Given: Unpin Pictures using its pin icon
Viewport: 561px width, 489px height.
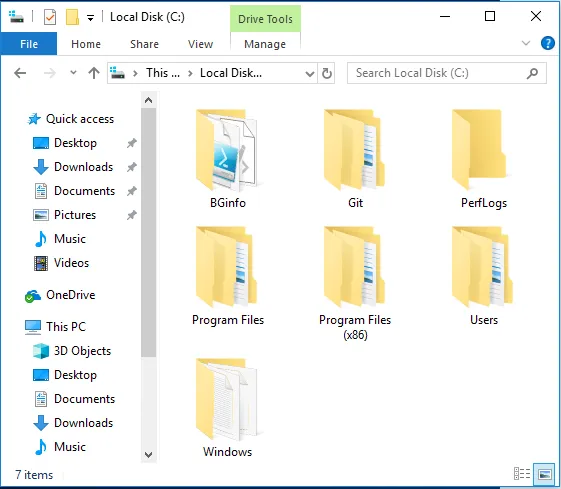Looking at the screenshot, I should [x=132, y=215].
